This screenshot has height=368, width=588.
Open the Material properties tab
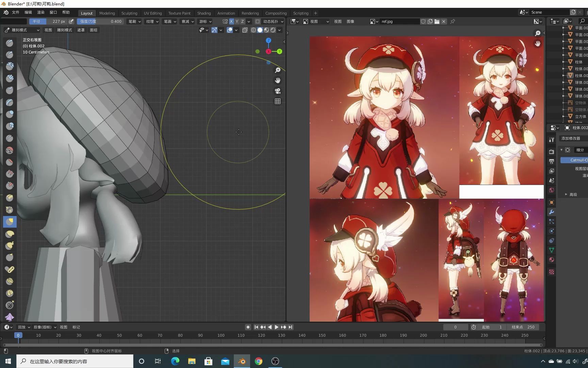point(552,260)
